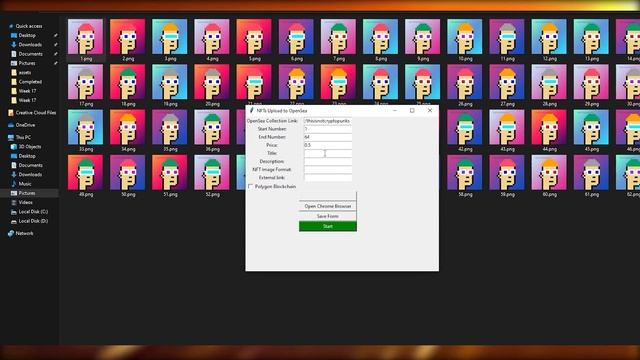Open 3D Objects under This PC
This screenshot has width=640, height=360.
tap(30, 147)
